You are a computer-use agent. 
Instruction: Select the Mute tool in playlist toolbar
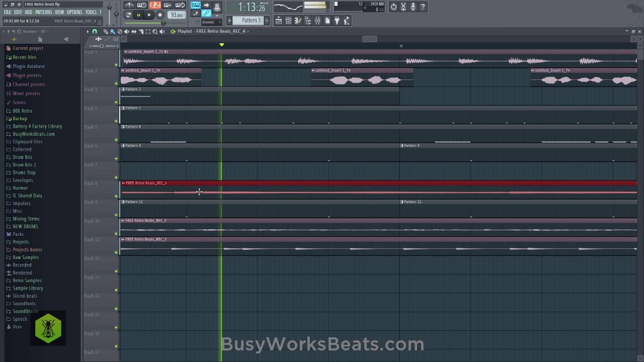[126, 31]
